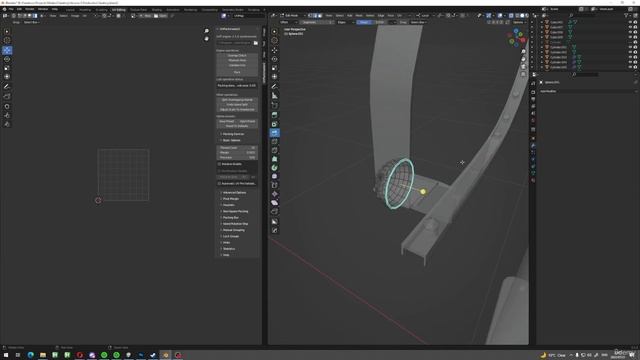Open the Render menu
Screen dimensions: 640x360
30,9
